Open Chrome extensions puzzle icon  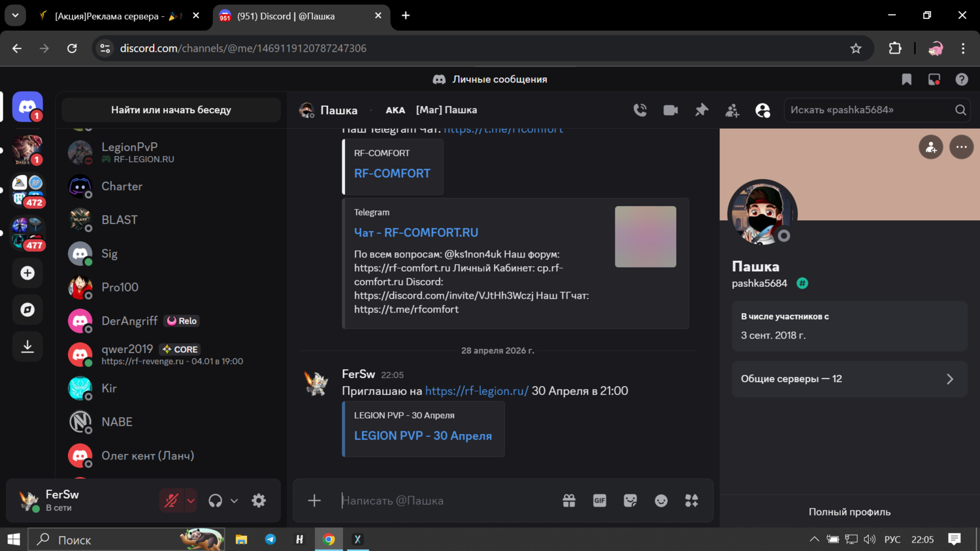pos(895,48)
